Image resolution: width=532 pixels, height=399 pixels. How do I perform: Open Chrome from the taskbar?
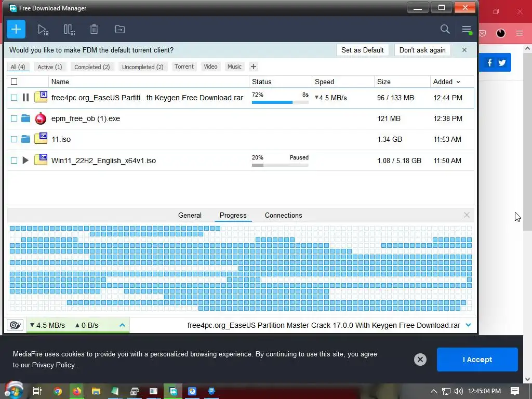(58, 391)
